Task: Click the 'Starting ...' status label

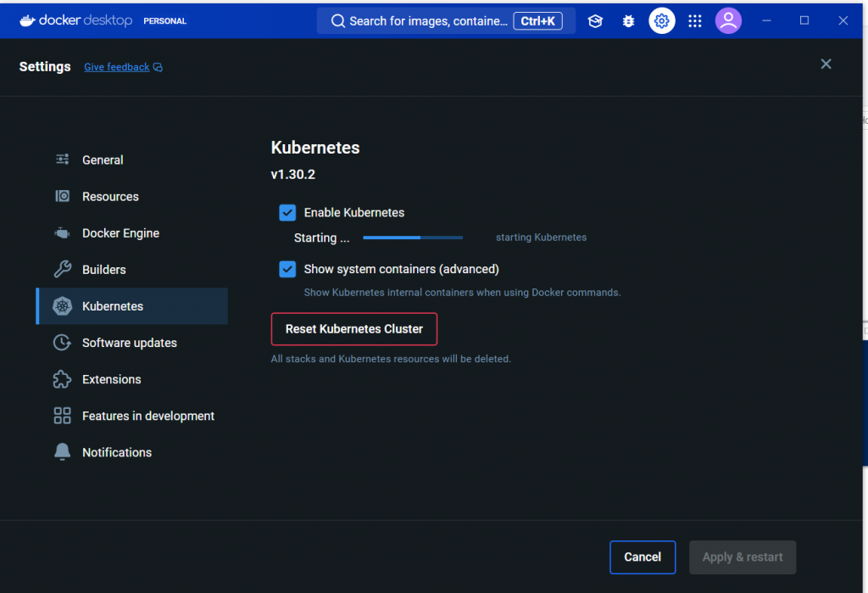Action: (x=321, y=238)
